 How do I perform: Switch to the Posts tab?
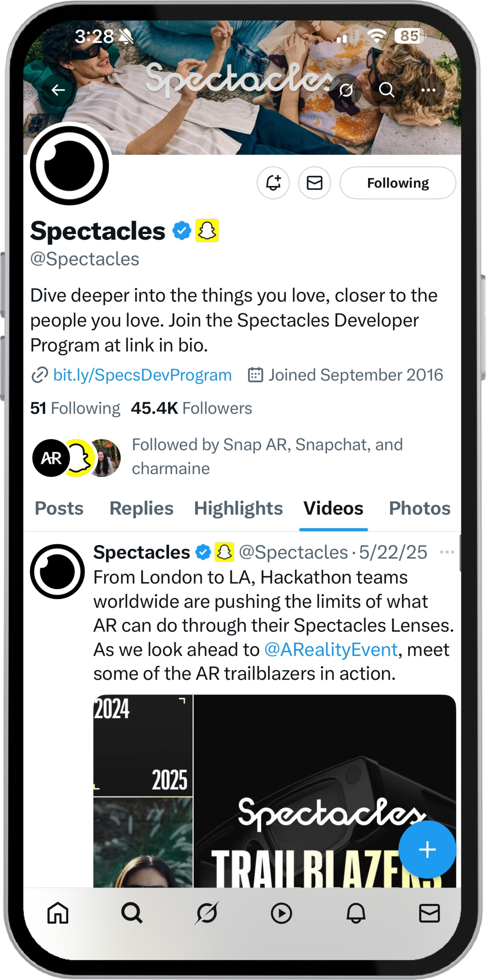pyautogui.click(x=59, y=508)
